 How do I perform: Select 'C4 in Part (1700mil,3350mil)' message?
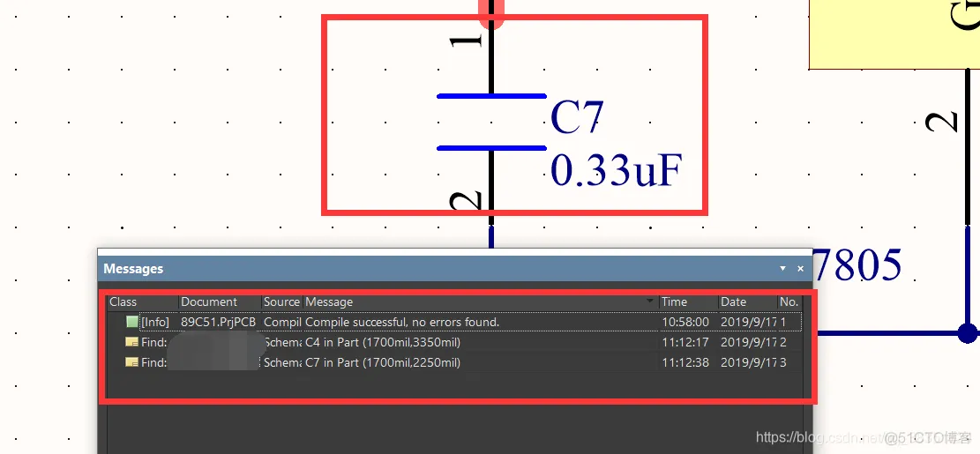(x=383, y=342)
